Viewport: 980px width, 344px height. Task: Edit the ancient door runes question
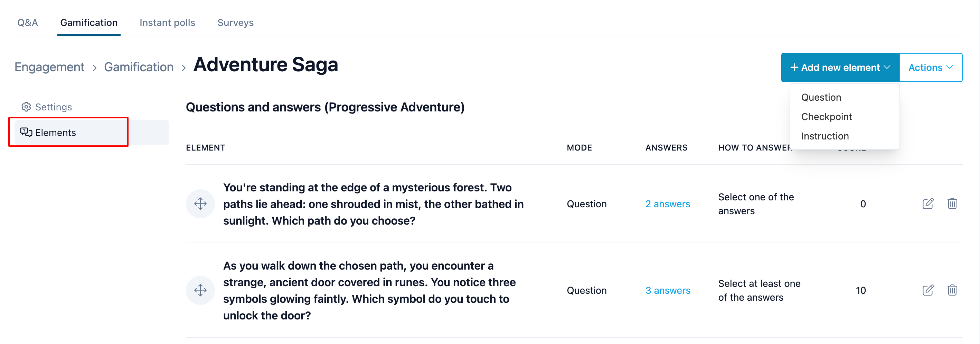928,290
